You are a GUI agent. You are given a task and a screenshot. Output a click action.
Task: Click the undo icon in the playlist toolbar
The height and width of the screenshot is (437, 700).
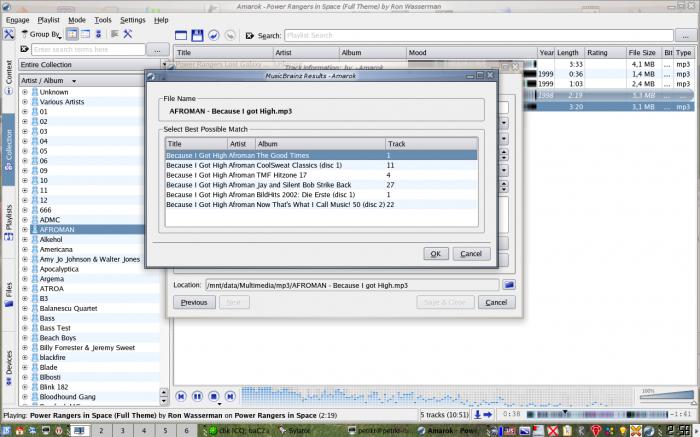214,35
